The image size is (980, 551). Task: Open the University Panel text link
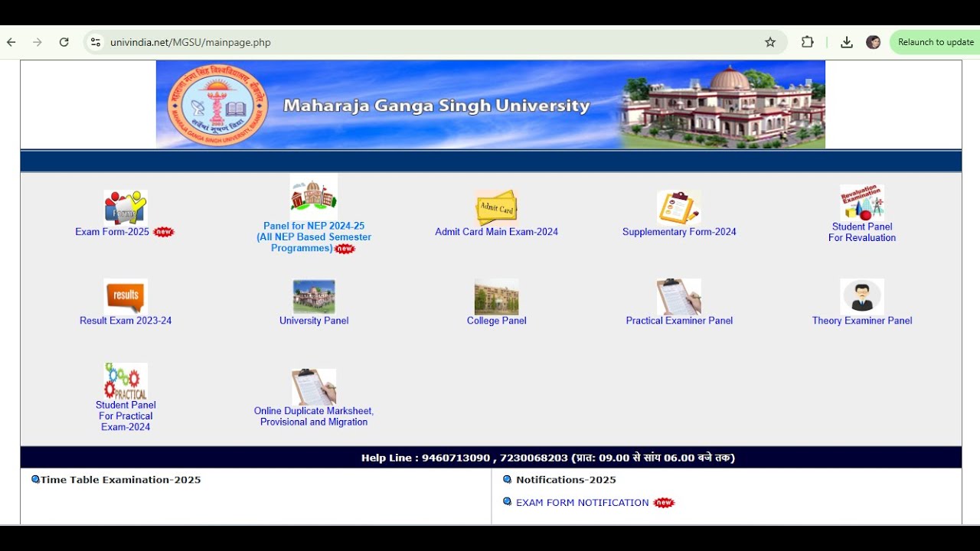pos(314,321)
